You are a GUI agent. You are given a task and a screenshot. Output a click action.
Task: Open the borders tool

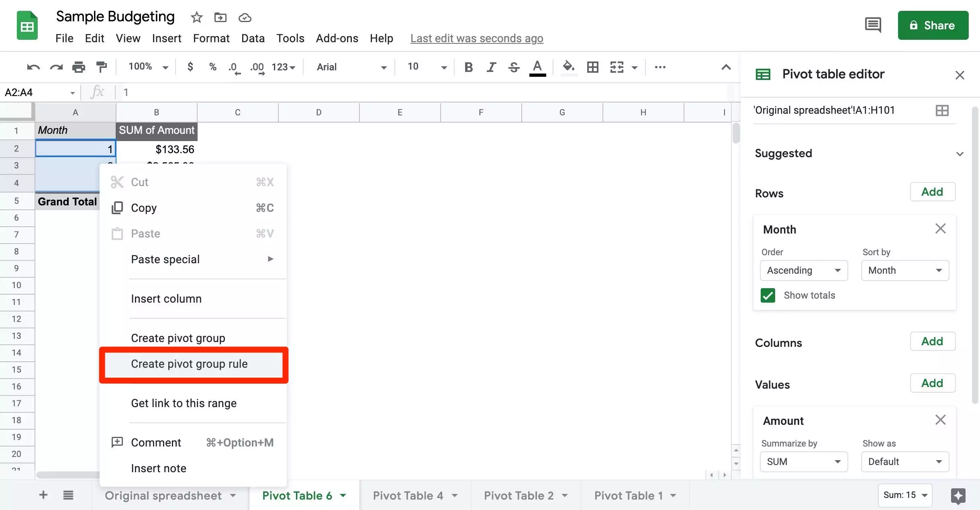click(592, 67)
